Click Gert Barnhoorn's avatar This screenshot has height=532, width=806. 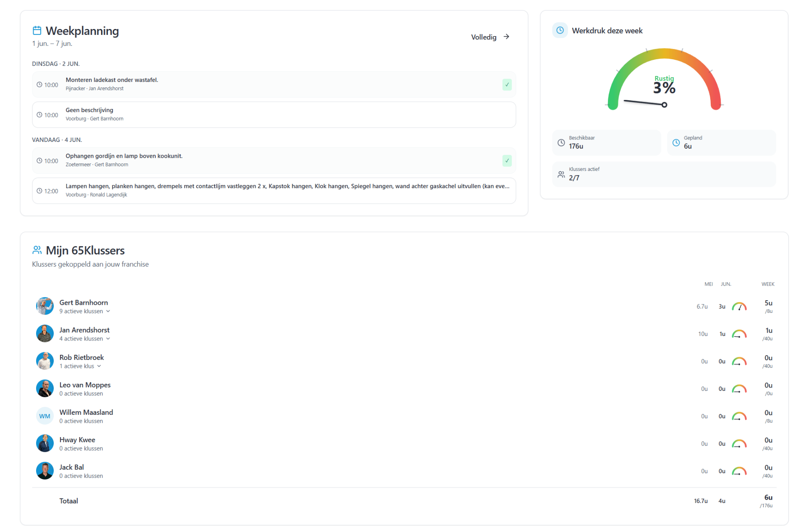[45, 306]
